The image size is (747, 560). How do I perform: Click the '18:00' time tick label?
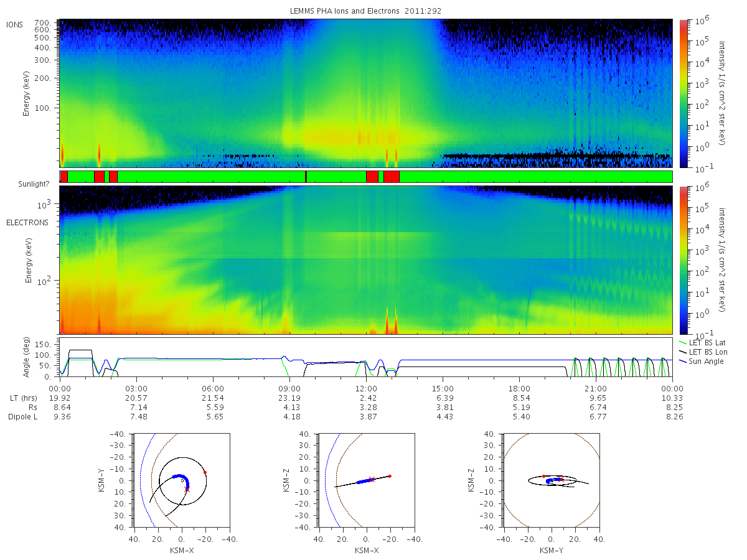[x=519, y=388]
